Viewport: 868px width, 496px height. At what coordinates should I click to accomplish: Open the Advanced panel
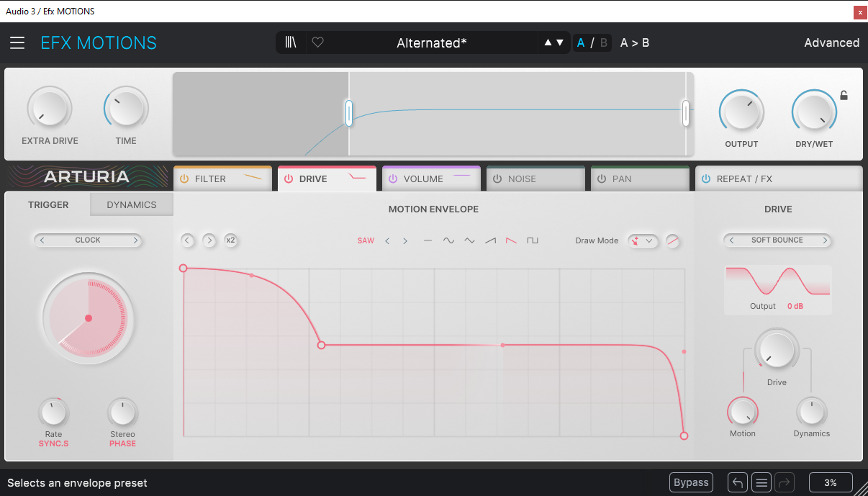831,42
